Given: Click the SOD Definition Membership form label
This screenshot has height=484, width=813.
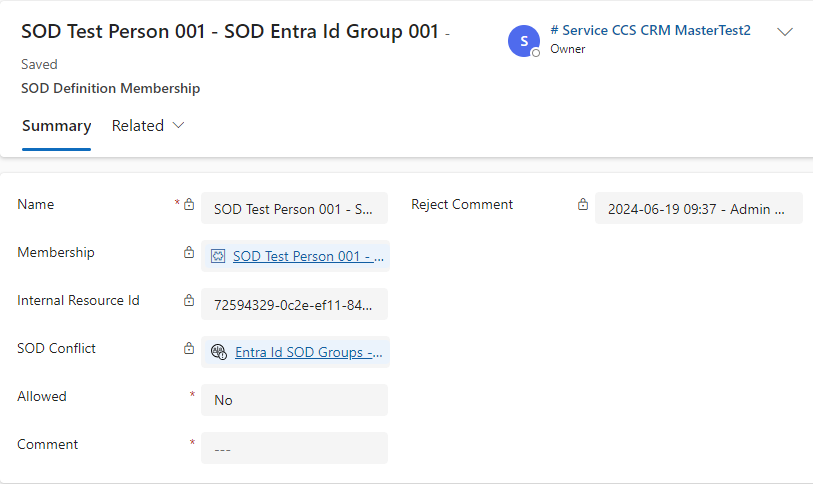Looking at the screenshot, I should [x=110, y=88].
